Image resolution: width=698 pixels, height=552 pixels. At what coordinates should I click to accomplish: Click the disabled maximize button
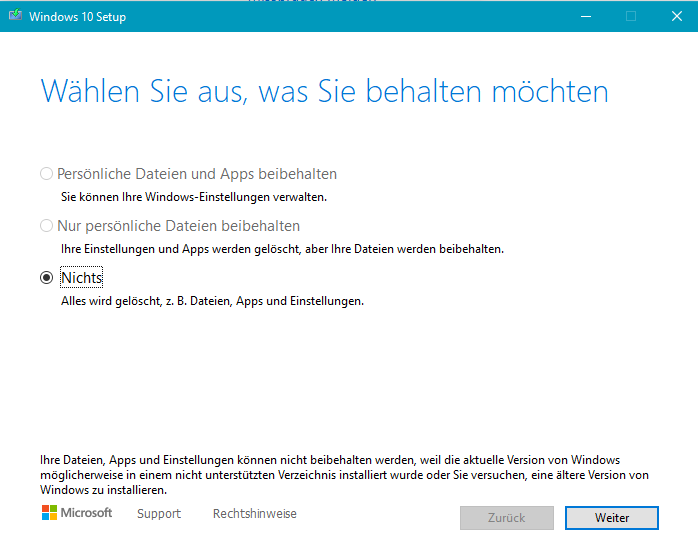[631, 16]
